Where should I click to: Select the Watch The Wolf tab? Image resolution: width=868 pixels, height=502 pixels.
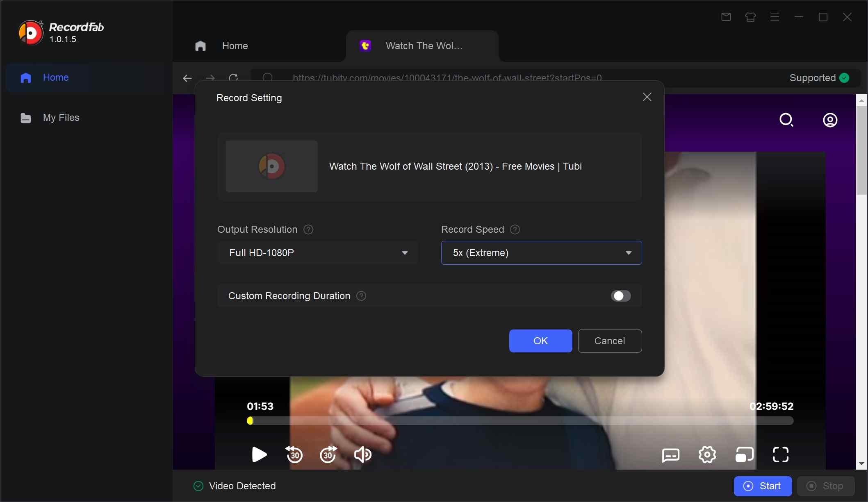tap(423, 45)
